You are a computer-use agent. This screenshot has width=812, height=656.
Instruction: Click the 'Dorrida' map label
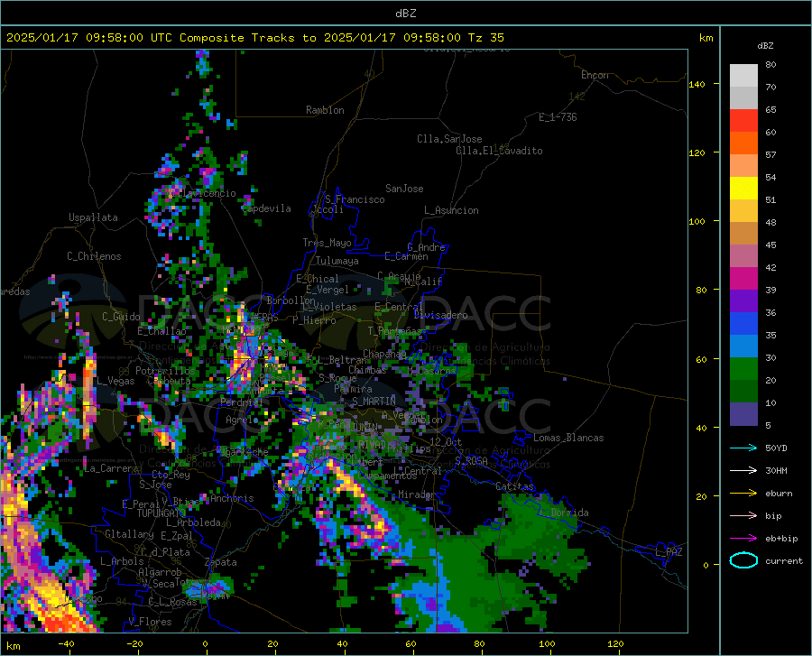pyautogui.click(x=569, y=513)
